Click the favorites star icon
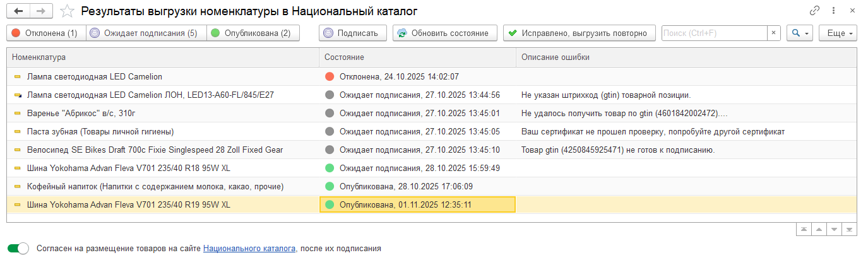868x260 pixels. (66, 11)
